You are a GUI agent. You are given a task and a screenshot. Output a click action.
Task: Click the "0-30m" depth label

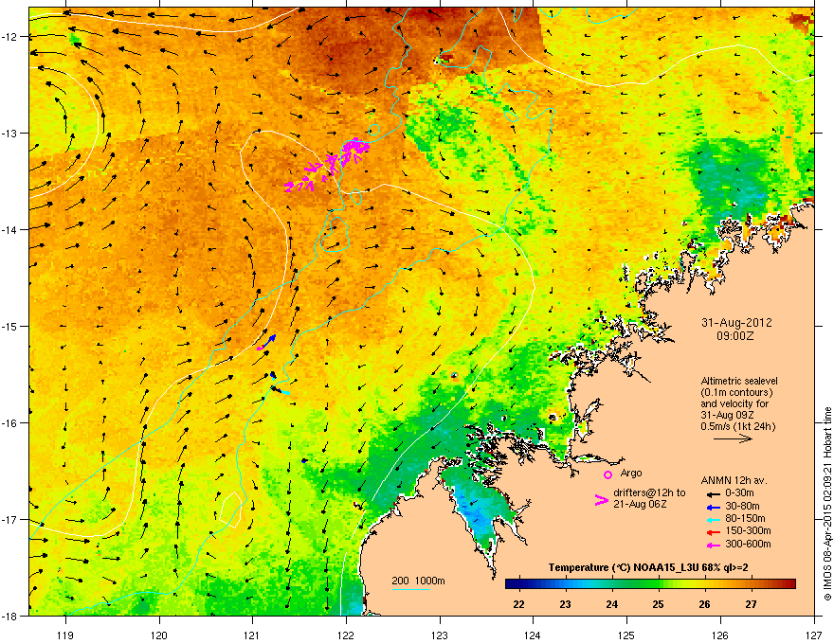coord(739,493)
